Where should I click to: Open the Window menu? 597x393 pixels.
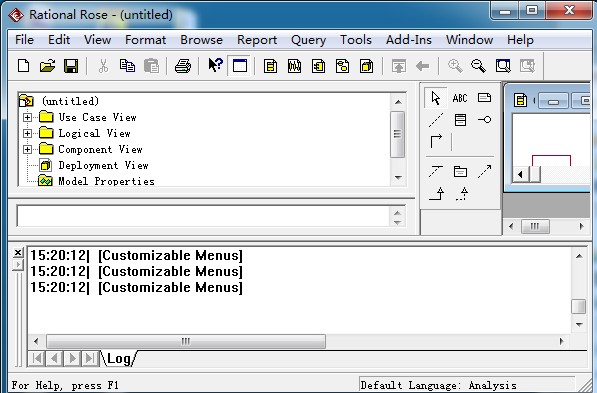(469, 40)
